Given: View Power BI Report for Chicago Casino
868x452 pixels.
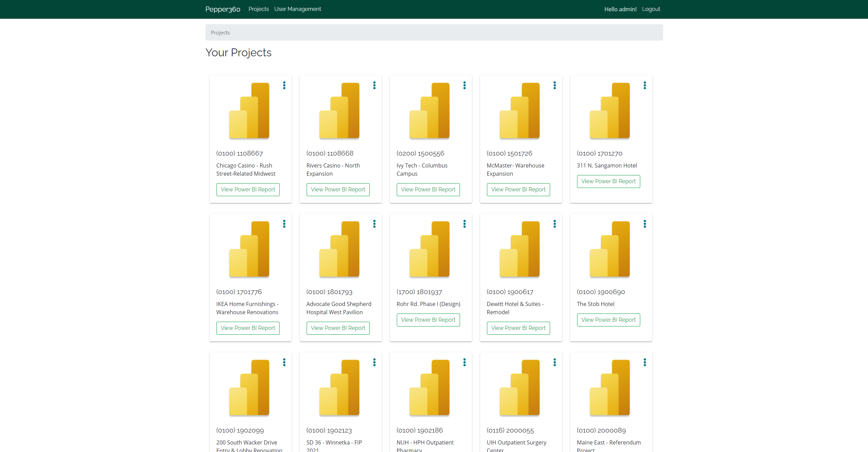Looking at the screenshot, I should [248, 190].
